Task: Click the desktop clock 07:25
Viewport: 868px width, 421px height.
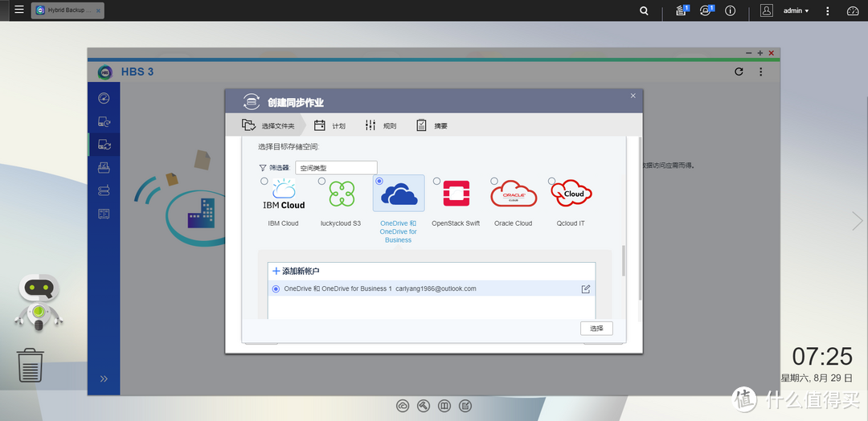Action: click(822, 357)
